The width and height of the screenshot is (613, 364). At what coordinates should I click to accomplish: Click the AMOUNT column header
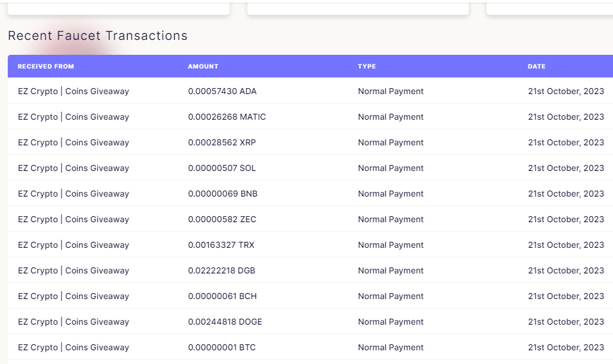pyautogui.click(x=203, y=66)
